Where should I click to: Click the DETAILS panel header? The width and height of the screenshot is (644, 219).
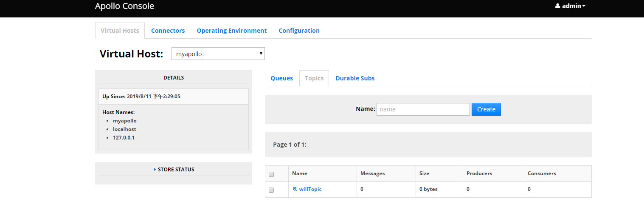(174, 78)
